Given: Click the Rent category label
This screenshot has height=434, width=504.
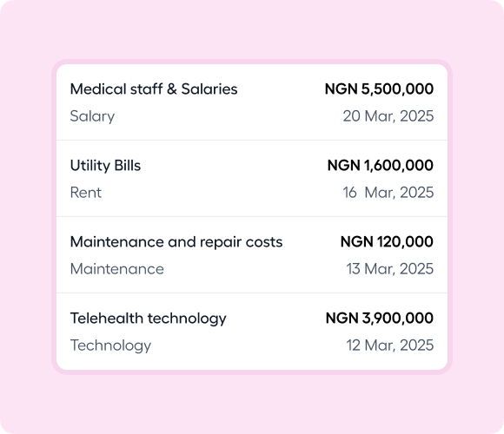Looking at the screenshot, I should [86, 193].
